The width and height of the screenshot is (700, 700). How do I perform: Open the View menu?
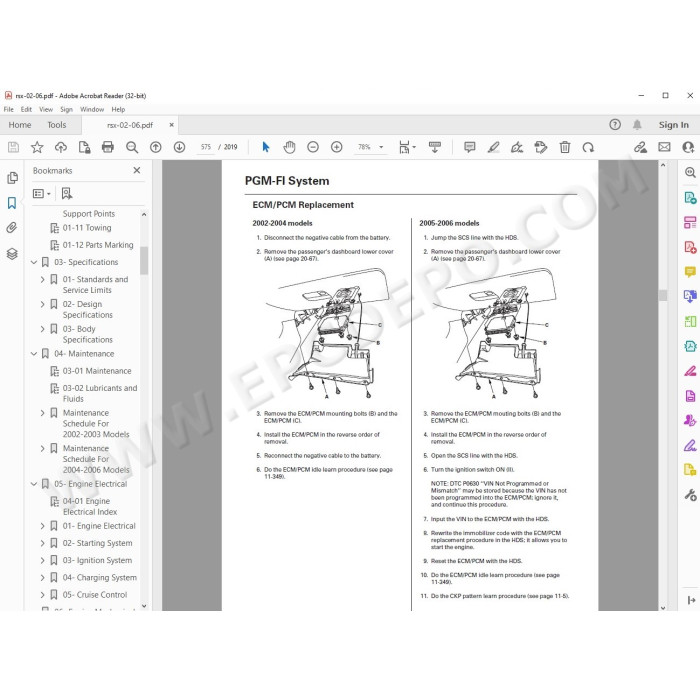(x=46, y=109)
